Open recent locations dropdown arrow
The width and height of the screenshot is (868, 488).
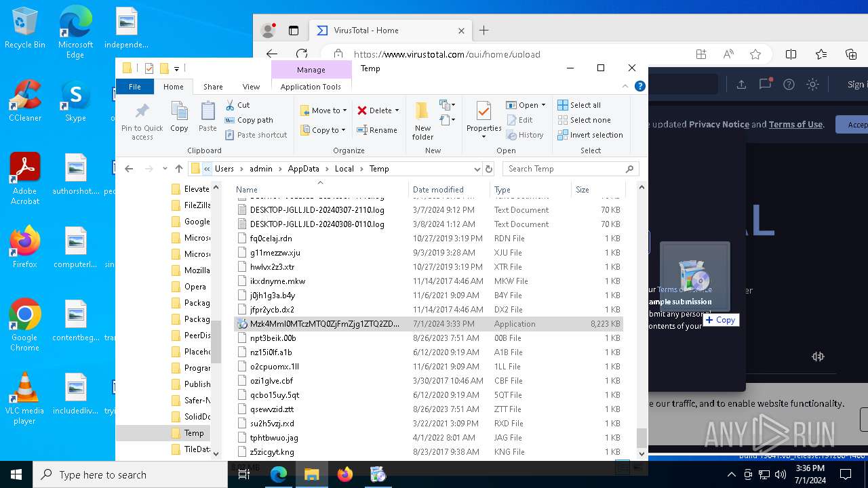click(x=165, y=169)
